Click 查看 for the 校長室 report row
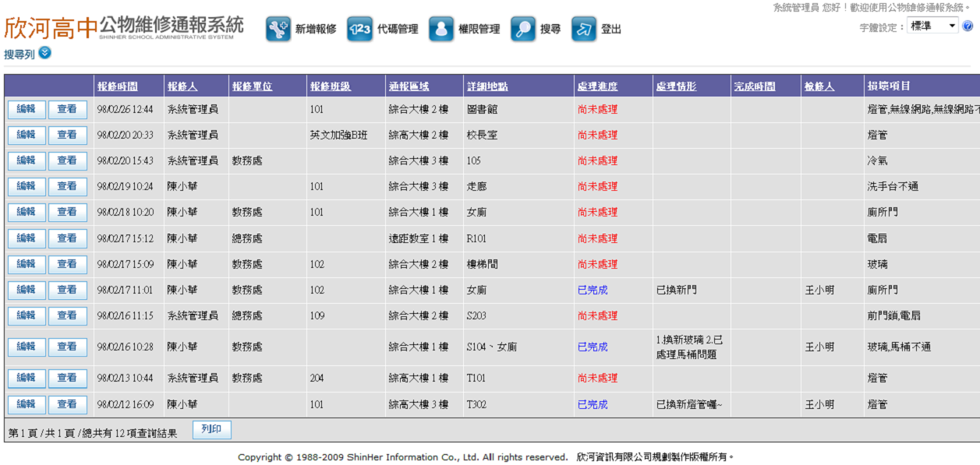Image resolution: width=980 pixels, height=465 pixels. click(67, 135)
